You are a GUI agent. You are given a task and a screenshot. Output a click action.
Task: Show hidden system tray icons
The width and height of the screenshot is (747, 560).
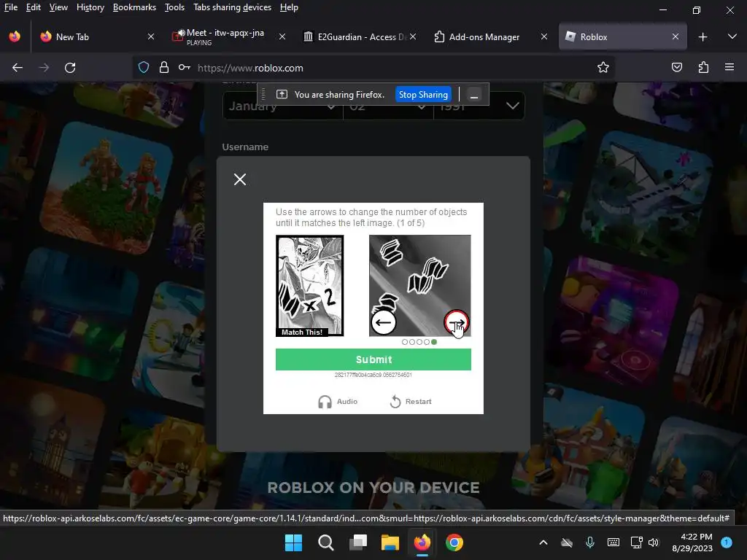click(543, 542)
